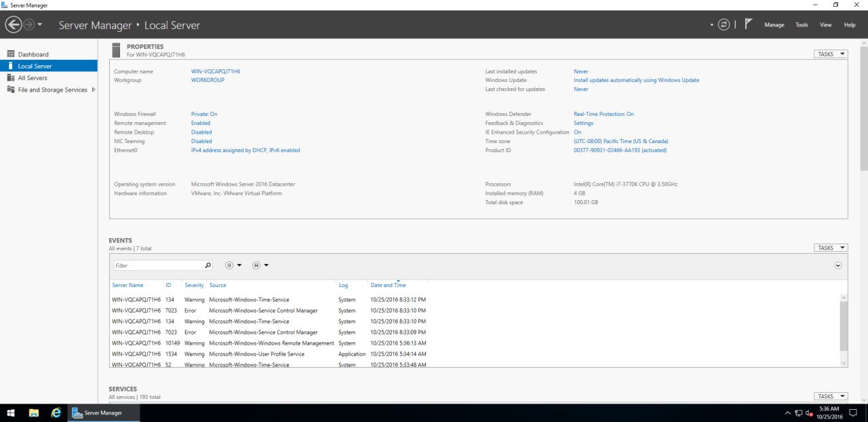Image resolution: width=868 pixels, height=422 pixels.
Task: Click IE Enhanced Security Configuration 'On' link
Action: tap(577, 132)
